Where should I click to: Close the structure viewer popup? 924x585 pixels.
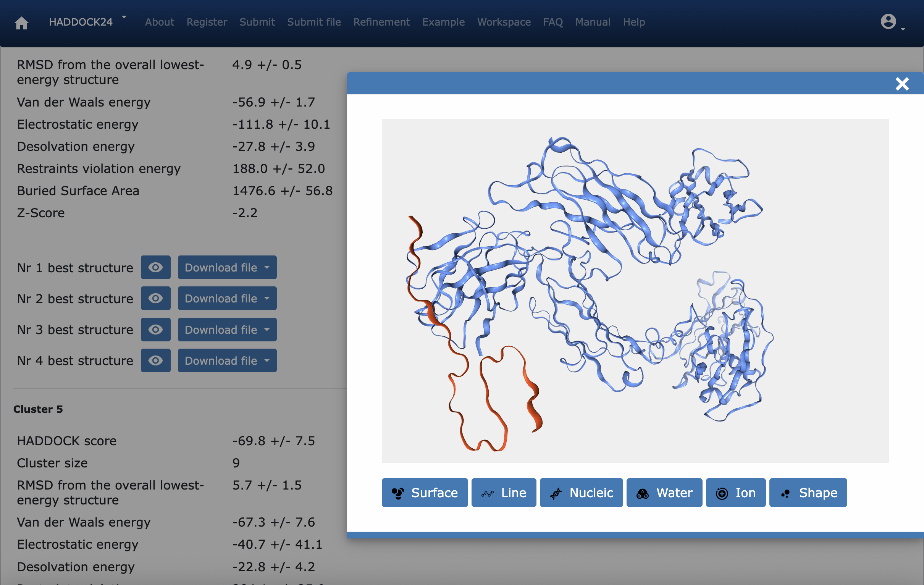point(902,84)
